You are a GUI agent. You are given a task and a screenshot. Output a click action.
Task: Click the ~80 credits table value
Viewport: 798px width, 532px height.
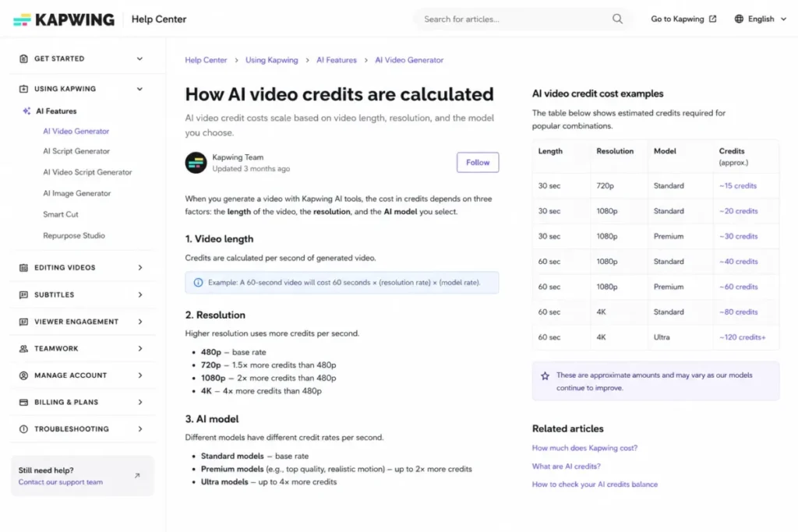click(x=738, y=312)
